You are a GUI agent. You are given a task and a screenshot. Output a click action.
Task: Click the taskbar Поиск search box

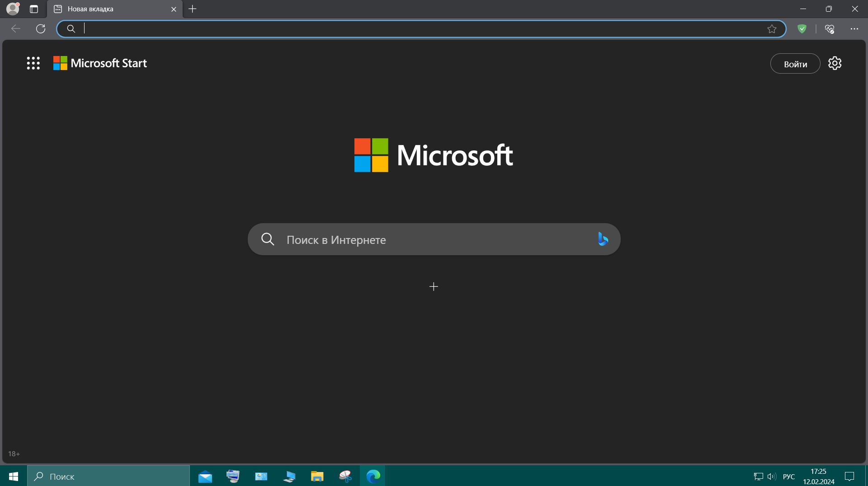[108, 476]
